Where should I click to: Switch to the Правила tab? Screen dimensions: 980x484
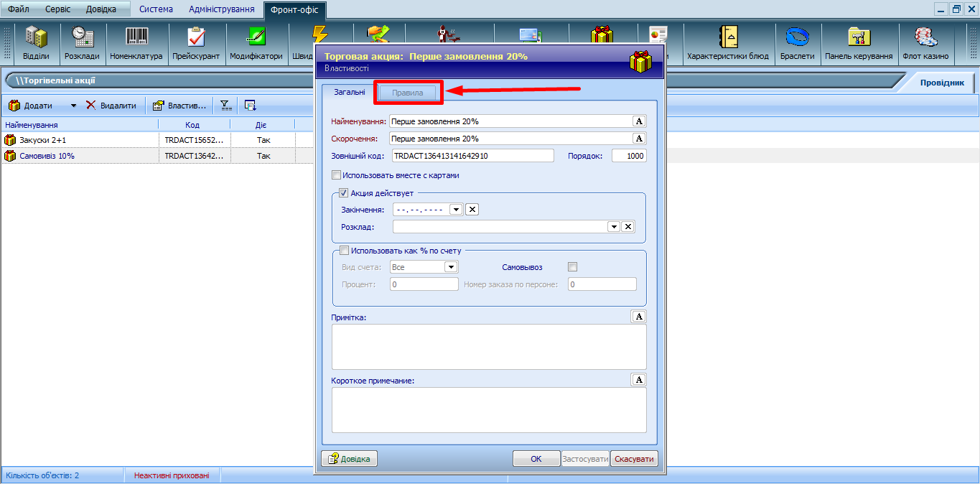pos(408,93)
